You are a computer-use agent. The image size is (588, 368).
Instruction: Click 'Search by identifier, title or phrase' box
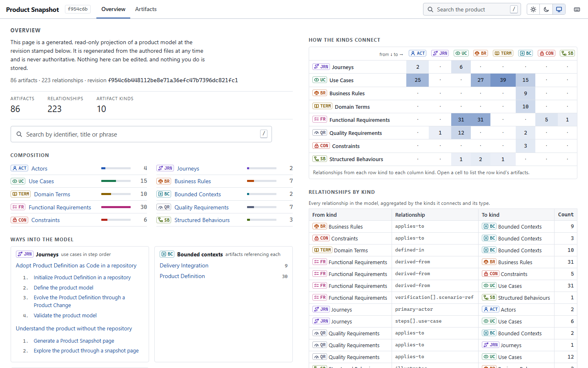[x=141, y=134]
